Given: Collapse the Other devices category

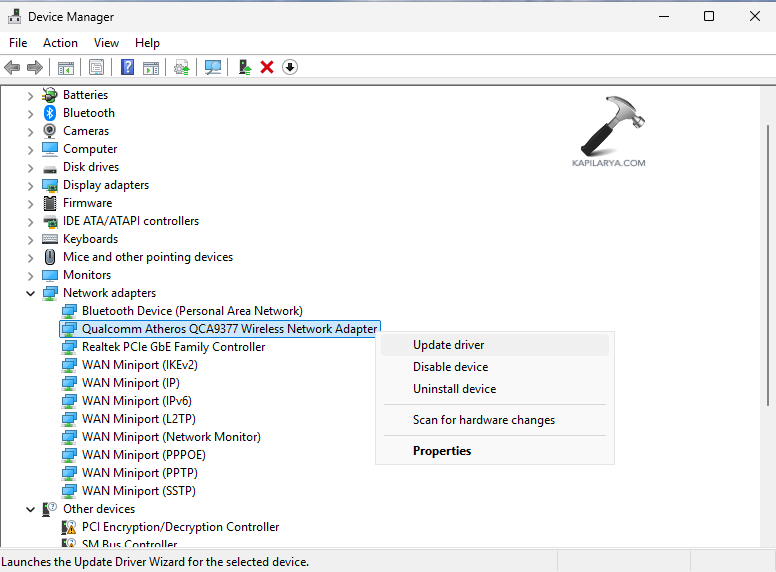Looking at the screenshot, I should [30, 509].
